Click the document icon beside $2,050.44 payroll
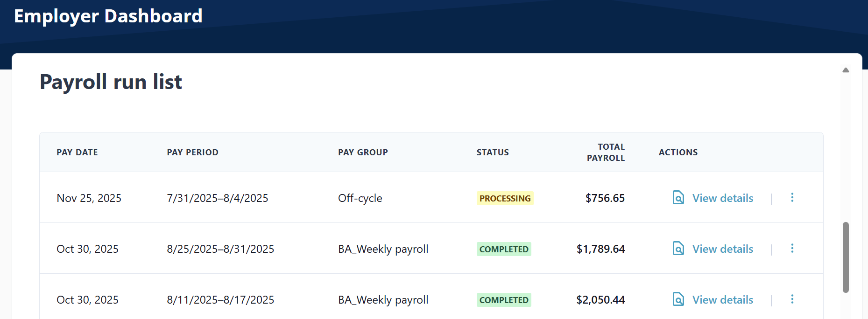 (x=678, y=299)
